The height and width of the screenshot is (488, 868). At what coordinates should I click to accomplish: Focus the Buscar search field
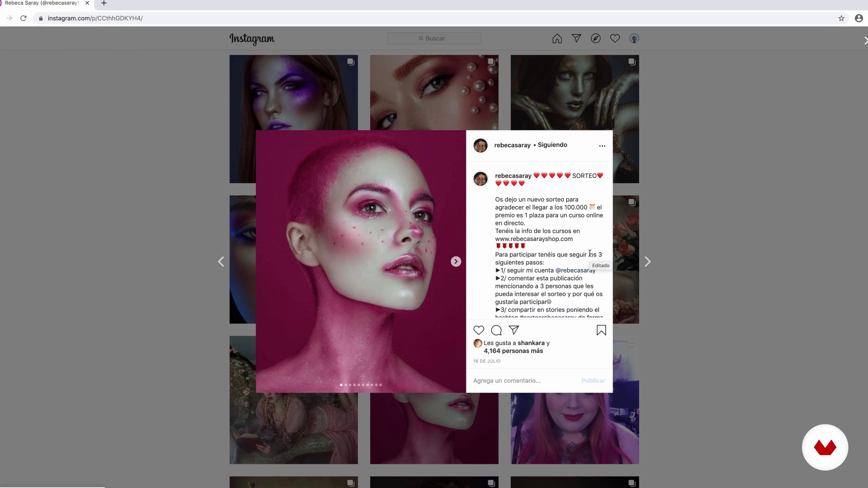point(434,38)
